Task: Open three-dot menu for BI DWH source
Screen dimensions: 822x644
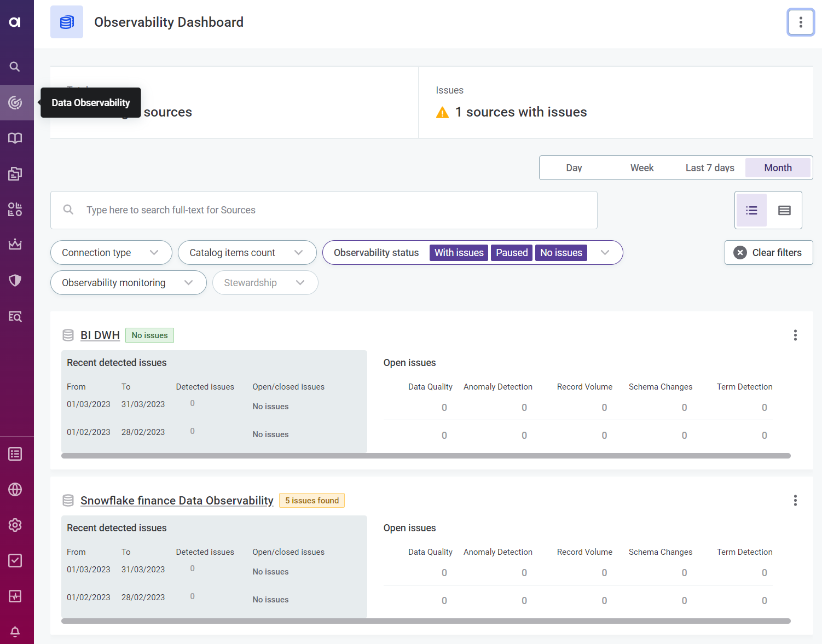Action: tap(795, 335)
